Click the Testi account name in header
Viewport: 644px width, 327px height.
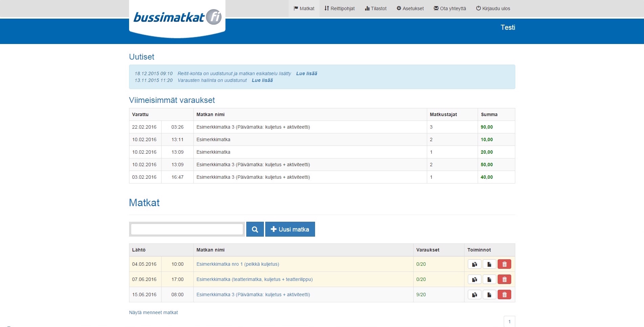point(508,27)
